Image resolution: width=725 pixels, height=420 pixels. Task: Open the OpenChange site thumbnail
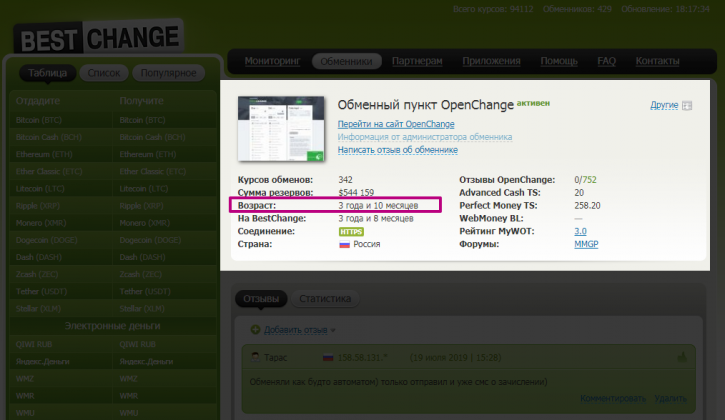pos(281,129)
